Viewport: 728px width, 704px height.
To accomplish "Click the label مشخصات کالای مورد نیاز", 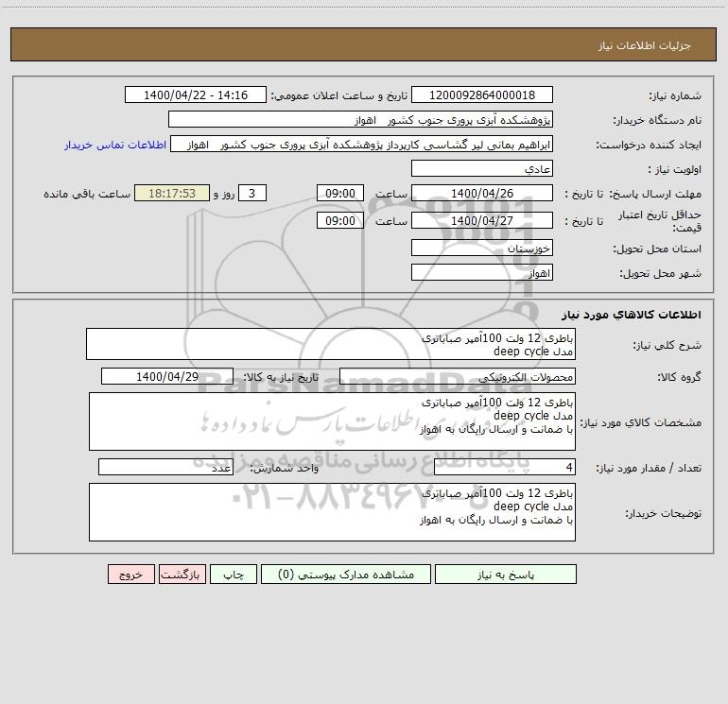I will 641,422.
